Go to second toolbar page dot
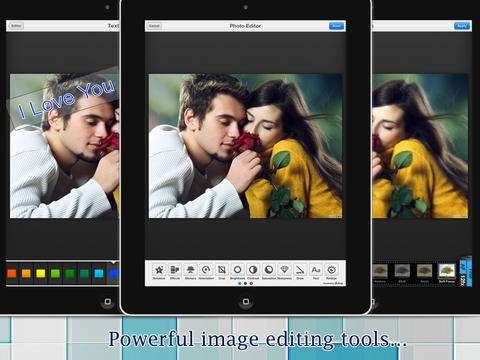The width and height of the screenshot is (480, 360). pos(245,283)
